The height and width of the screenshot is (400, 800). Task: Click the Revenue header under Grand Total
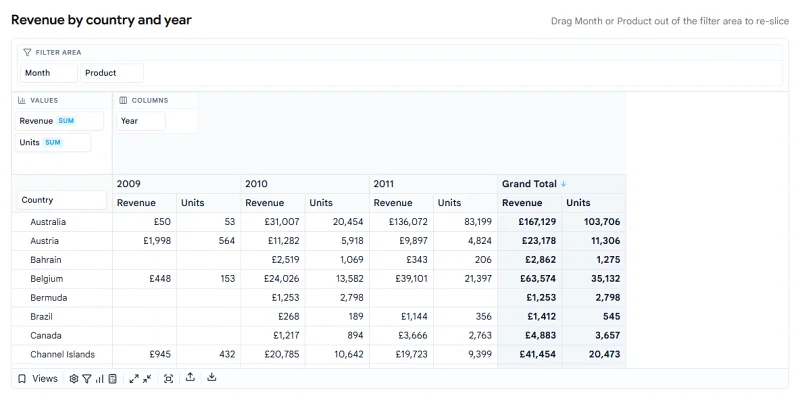[x=530, y=203]
